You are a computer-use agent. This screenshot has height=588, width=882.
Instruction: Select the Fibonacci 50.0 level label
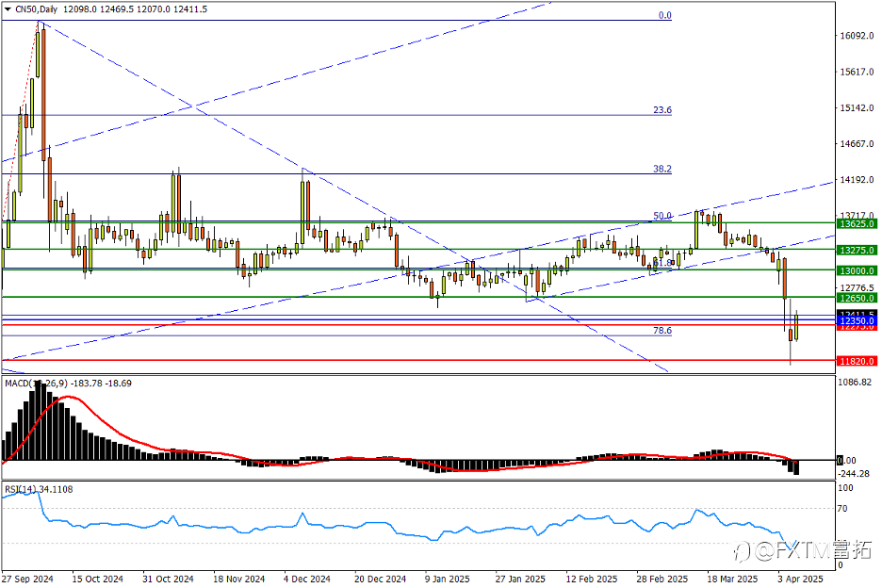[x=662, y=216]
